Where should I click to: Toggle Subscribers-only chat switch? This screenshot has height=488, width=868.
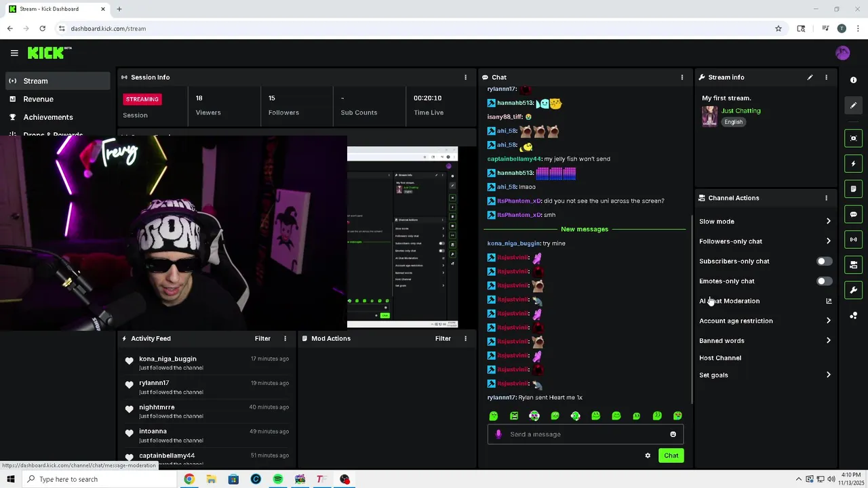(823, 261)
